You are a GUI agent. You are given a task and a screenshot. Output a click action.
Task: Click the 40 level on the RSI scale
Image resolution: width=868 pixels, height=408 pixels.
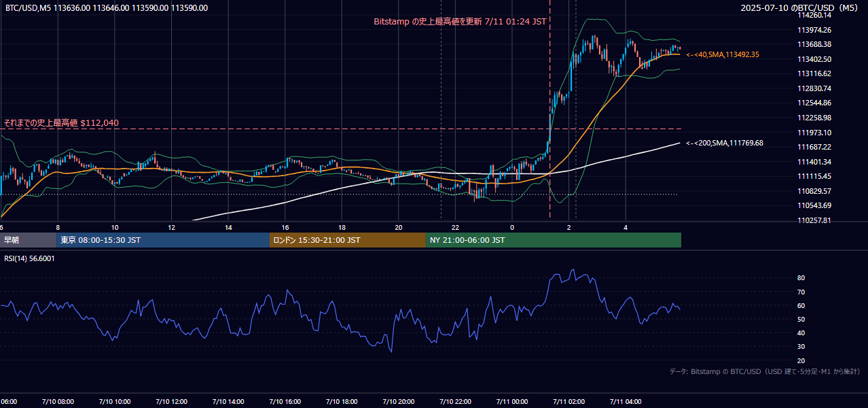point(801,333)
